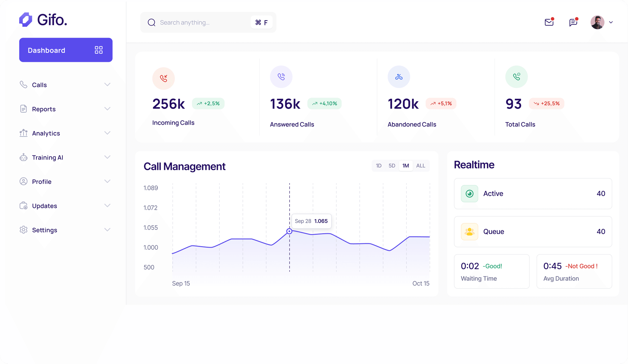The image size is (628, 364).
Task: Click the answered calls phone icon
Action: 281,77
